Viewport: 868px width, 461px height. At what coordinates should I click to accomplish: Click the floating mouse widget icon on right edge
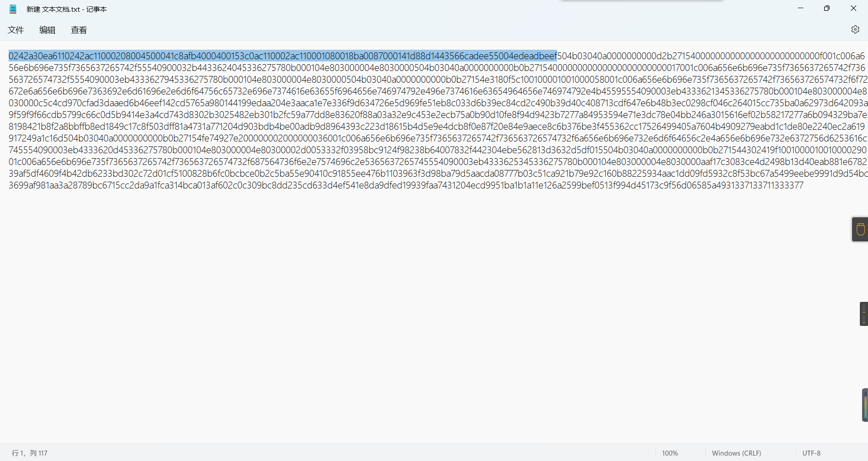pyautogui.click(x=860, y=229)
